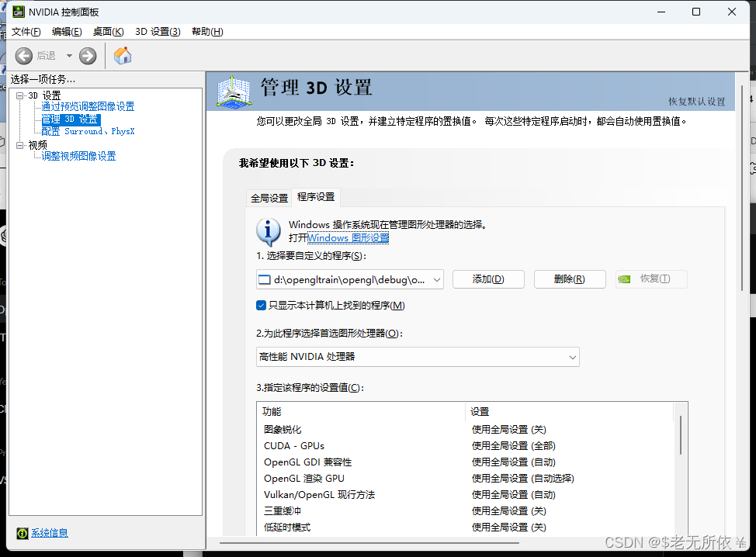756x557 pixels.
Task: Select the Vulkan/OpenGL 现行方法 row
Action: click(x=465, y=495)
